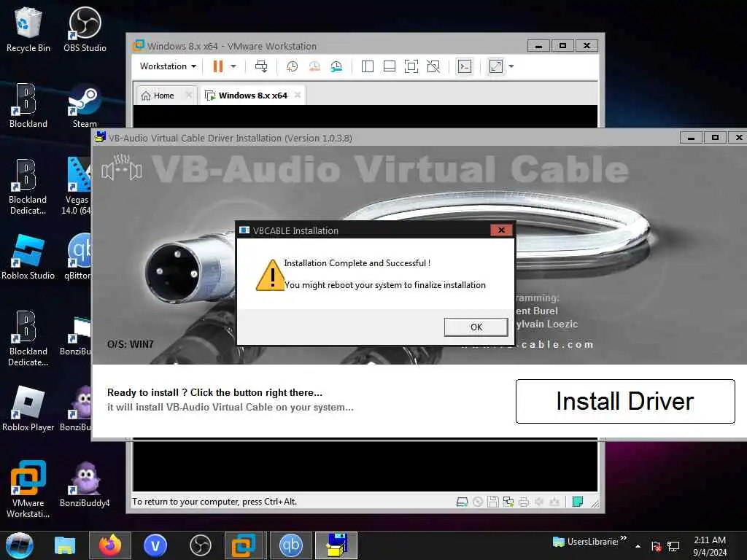747x560 pixels.
Task: Select the Steam desktop shortcut
Action: click(85, 106)
